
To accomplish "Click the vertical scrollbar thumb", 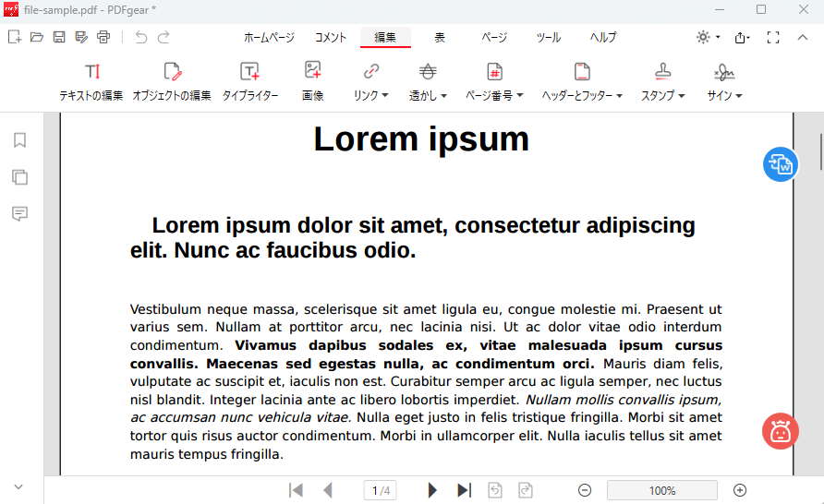I will [821, 152].
